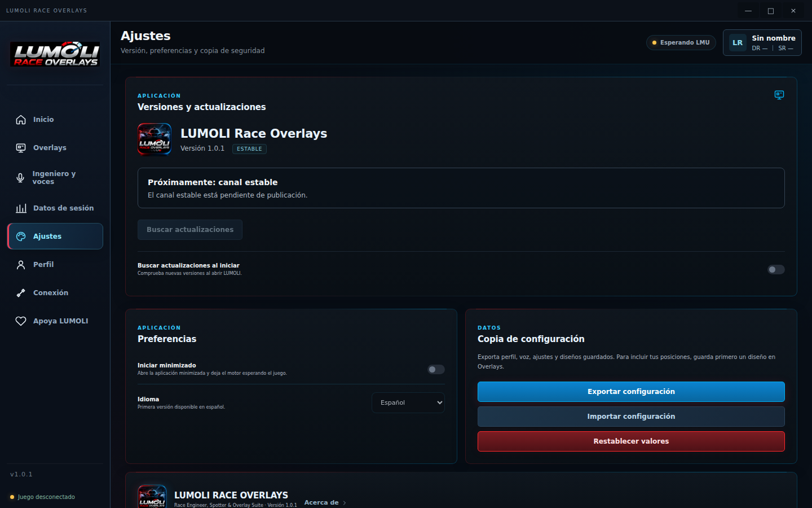Click the heart icon for Apoya LUMOLI

click(21, 321)
